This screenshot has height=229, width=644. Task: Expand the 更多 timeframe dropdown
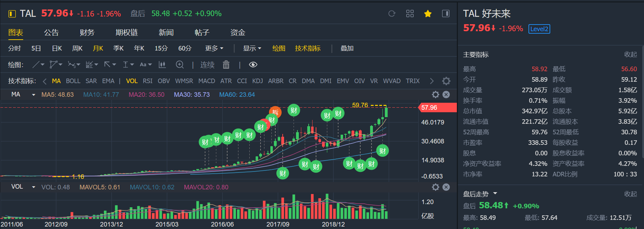(x=214, y=48)
